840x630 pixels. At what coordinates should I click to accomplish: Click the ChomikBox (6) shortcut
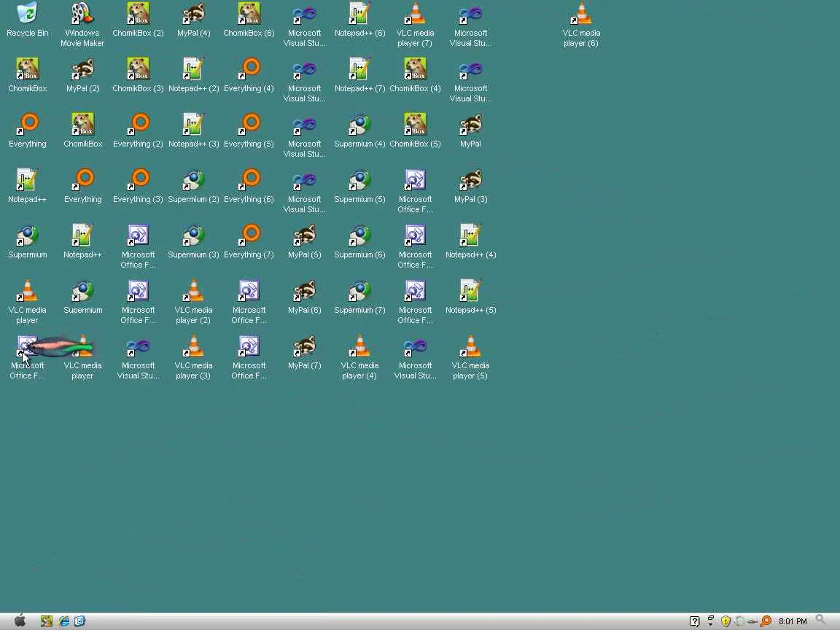[x=249, y=20]
